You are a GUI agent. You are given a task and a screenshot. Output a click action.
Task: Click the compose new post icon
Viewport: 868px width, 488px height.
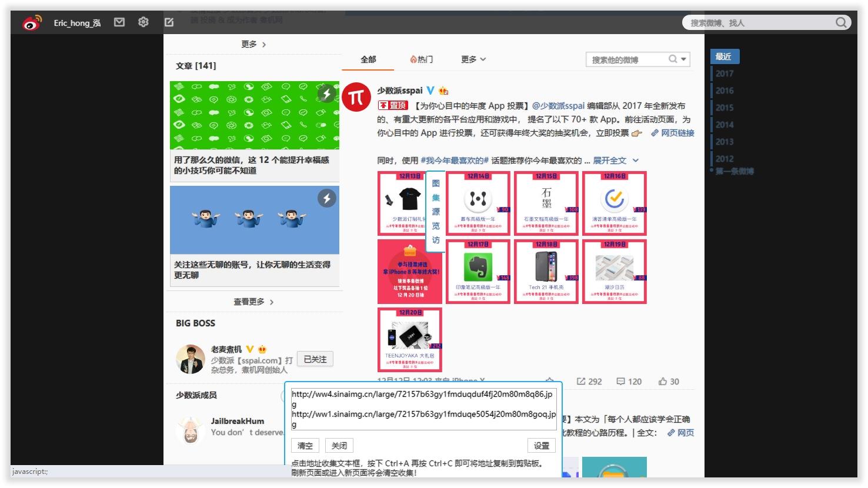(x=169, y=22)
